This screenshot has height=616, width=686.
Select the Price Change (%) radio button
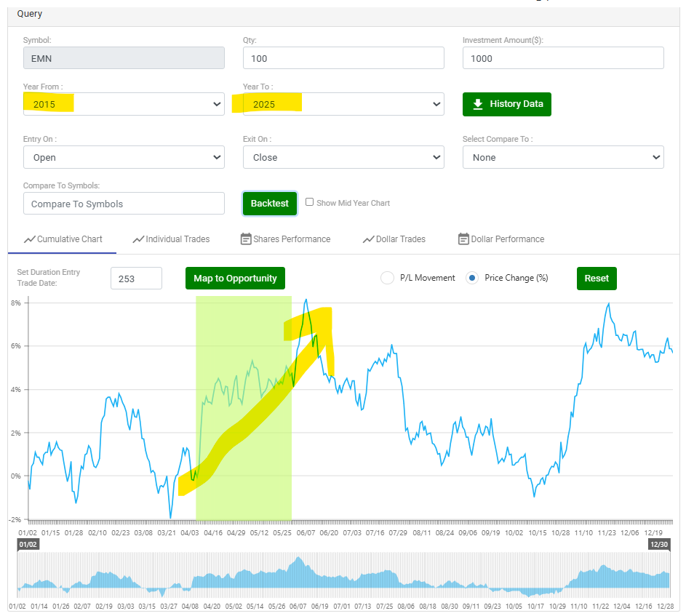click(471, 278)
